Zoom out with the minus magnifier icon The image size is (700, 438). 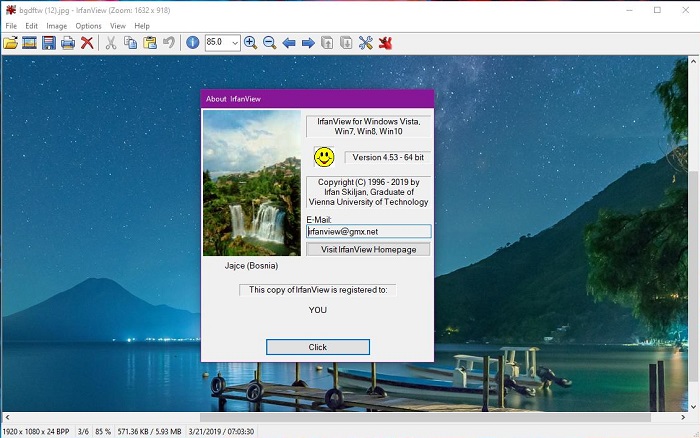click(270, 43)
